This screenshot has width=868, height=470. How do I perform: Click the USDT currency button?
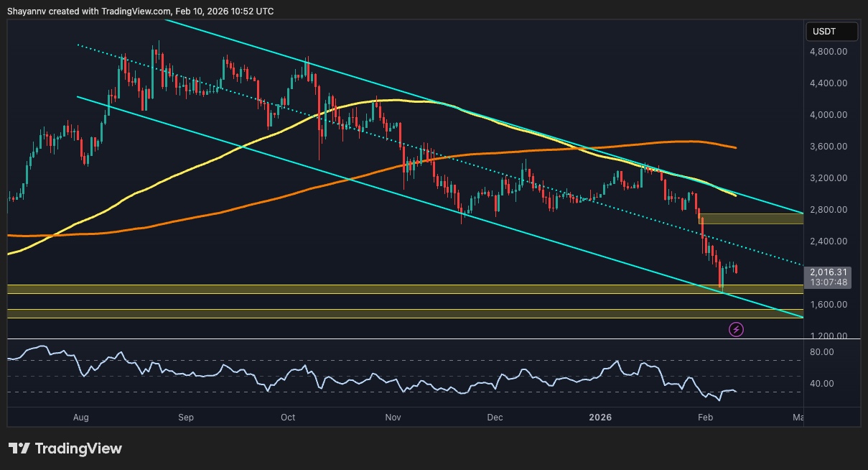831,32
